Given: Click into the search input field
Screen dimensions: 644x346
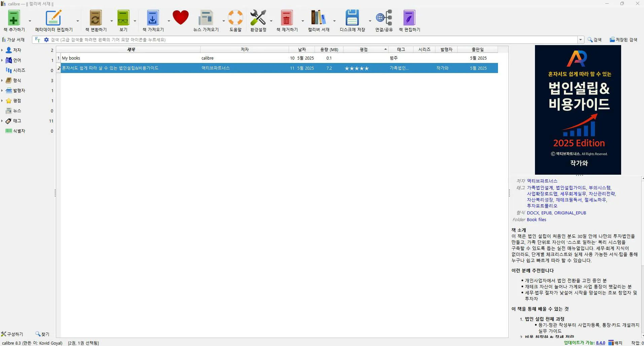Looking at the screenshot, I should click(x=313, y=40).
